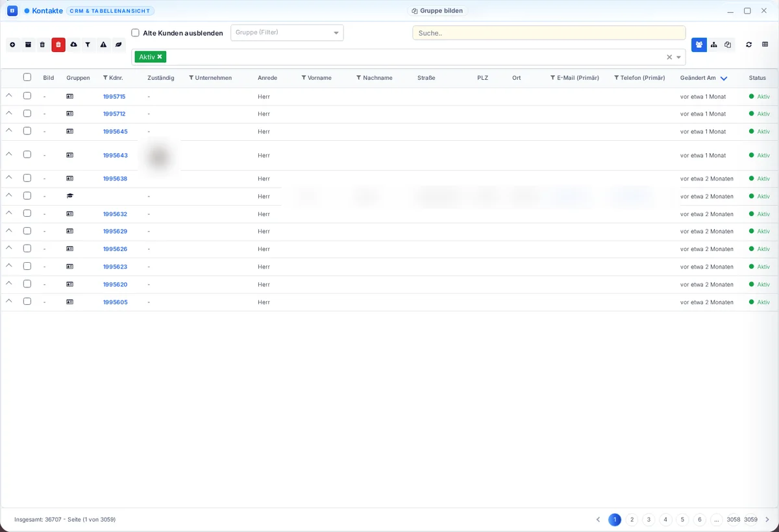The width and height of the screenshot is (779, 532).
Task: Select the blue contacts people view icon
Action: pyautogui.click(x=699, y=45)
